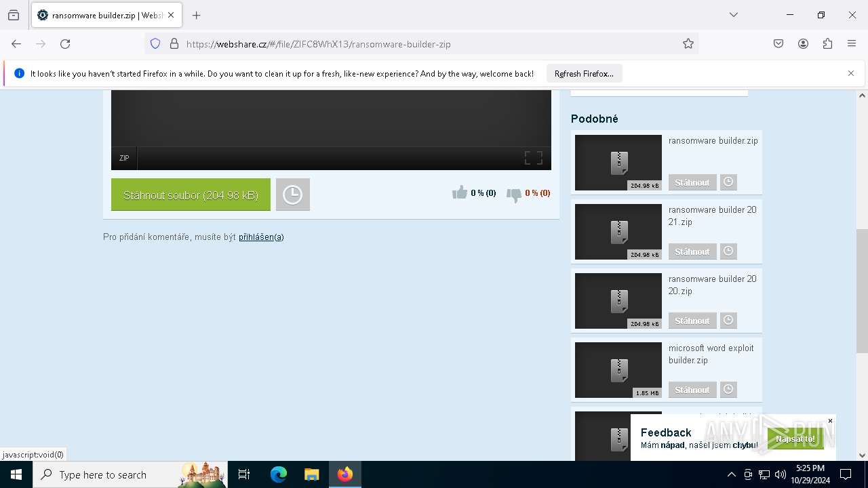Click the clock button beside Stáhnout soubor
This screenshot has width=868, height=488.
(x=293, y=195)
